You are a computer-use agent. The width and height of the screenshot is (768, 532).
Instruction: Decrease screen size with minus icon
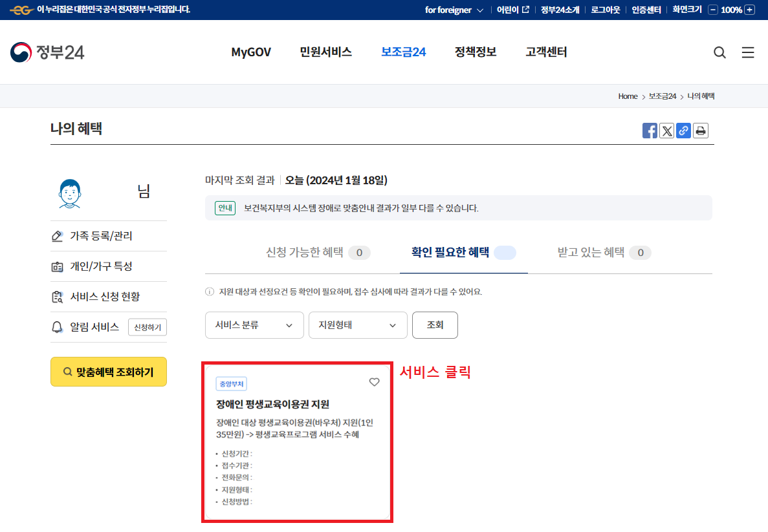click(x=713, y=10)
